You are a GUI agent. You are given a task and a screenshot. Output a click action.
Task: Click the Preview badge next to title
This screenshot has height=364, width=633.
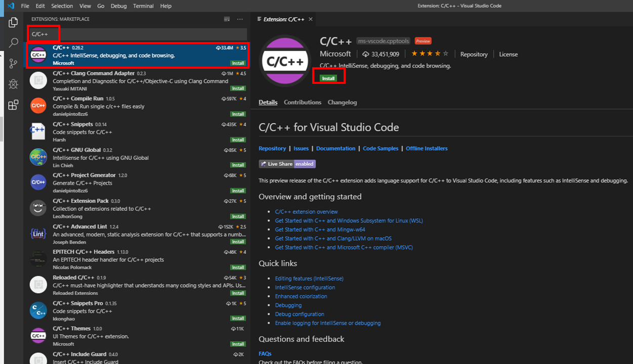click(423, 41)
